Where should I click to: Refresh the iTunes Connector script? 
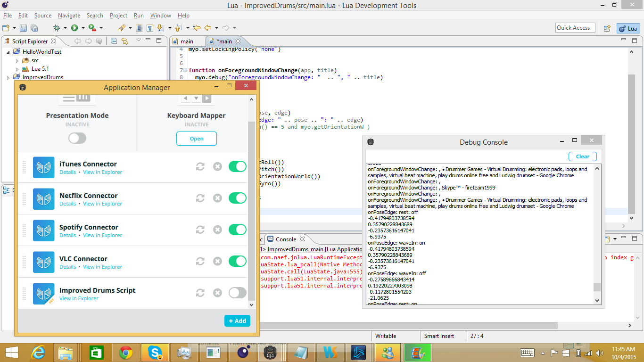200,166
